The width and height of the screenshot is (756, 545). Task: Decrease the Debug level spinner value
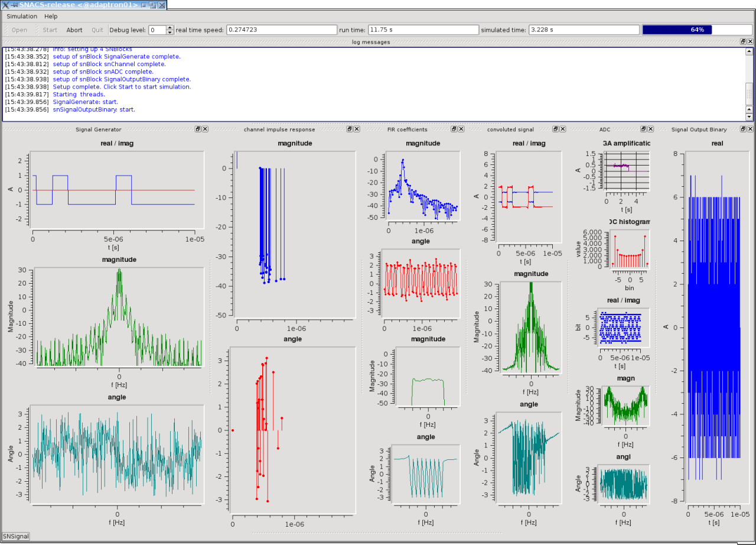[x=170, y=33]
